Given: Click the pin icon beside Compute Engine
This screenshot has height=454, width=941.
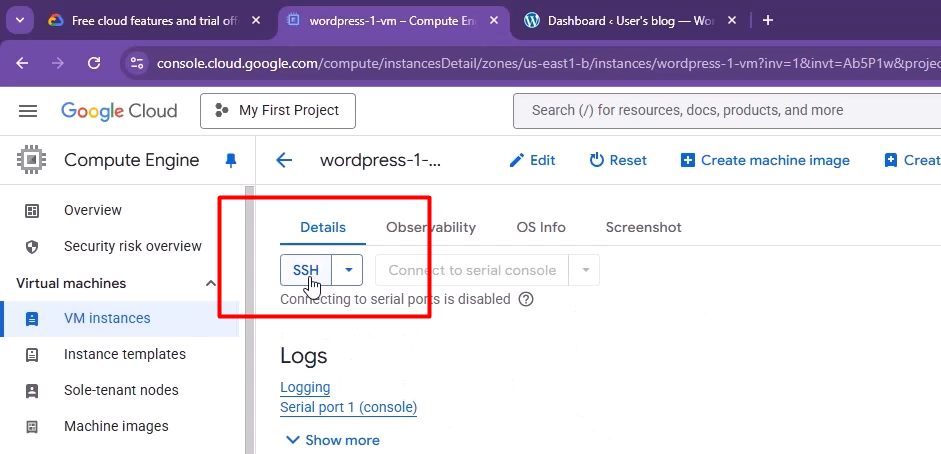Looking at the screenshot, I should 231,160.
